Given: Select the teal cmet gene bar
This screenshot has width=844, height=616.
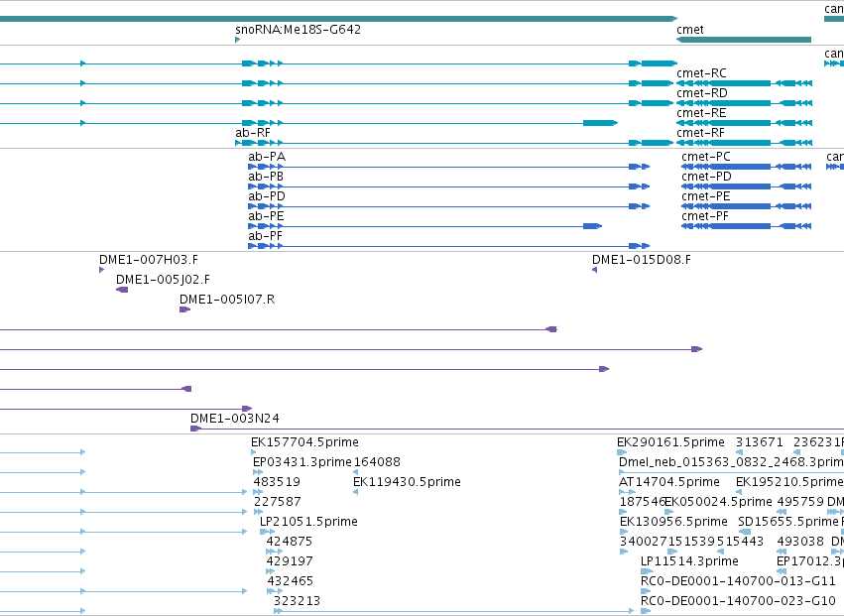Looking at the screenshot, I should (744, 40).
